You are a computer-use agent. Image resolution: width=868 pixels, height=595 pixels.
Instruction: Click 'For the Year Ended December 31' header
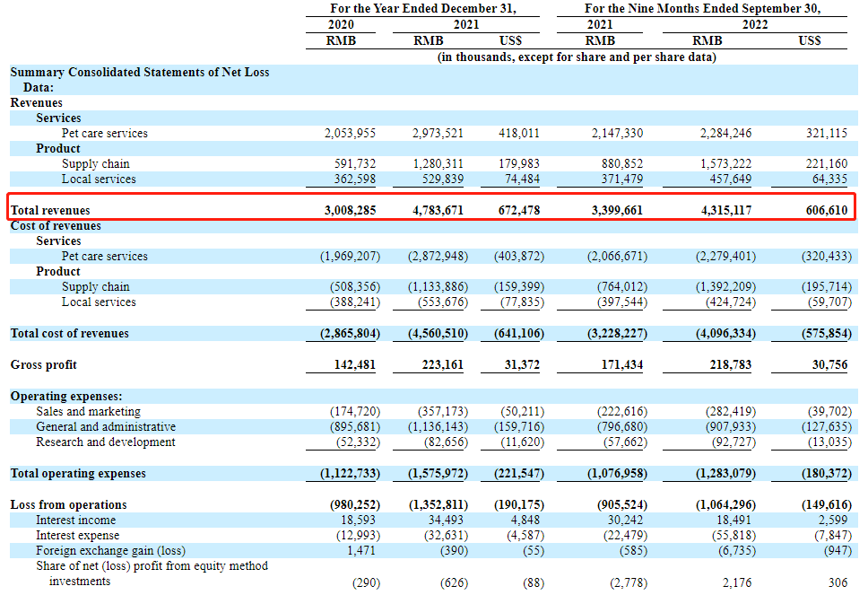click(423, 9)
